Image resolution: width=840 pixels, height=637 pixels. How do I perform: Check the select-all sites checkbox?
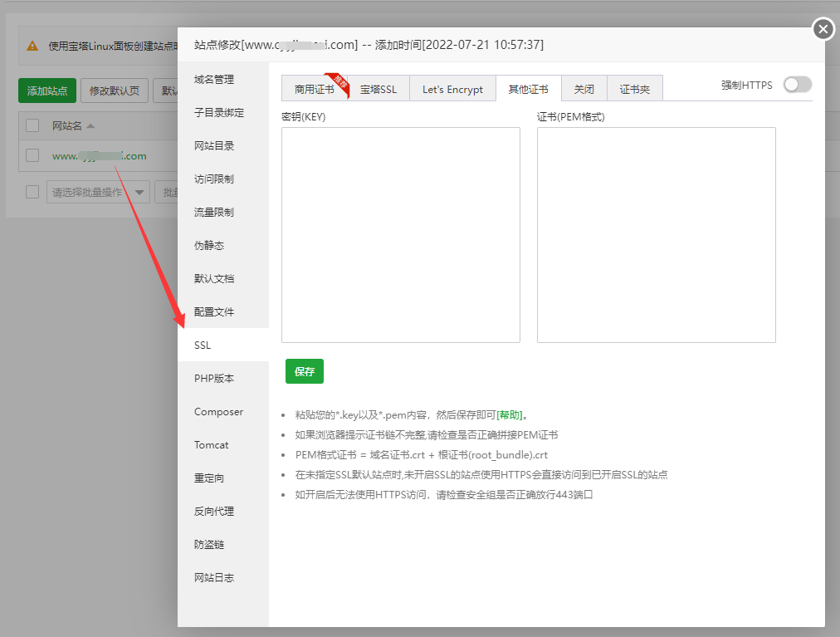(32, 125)
